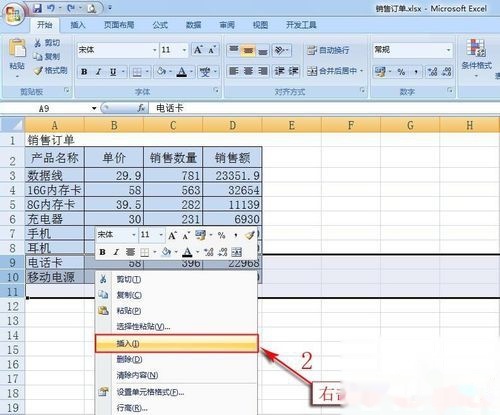Image resolution: width=500 pixels, height=415 pixels.
Task: Open mini toolbar font size dropdown
Action: click(x=161, y=235)
